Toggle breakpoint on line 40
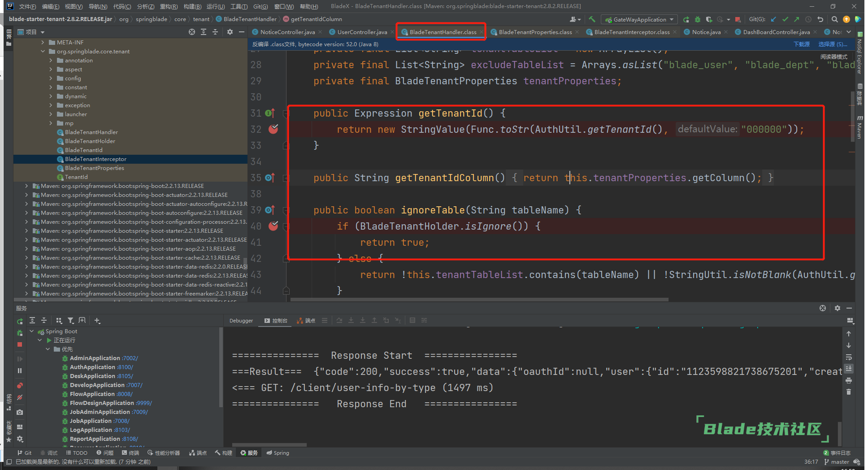The image size is (868, 470). pyautogui.click(x=273, y=226)
